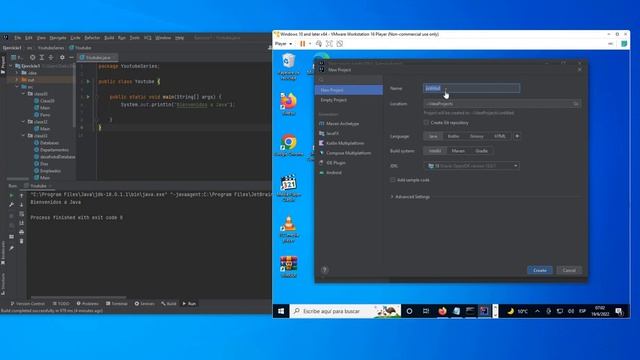Choose HTML as project language
Screen dimensions: 640x360
(x=500, y=136)
